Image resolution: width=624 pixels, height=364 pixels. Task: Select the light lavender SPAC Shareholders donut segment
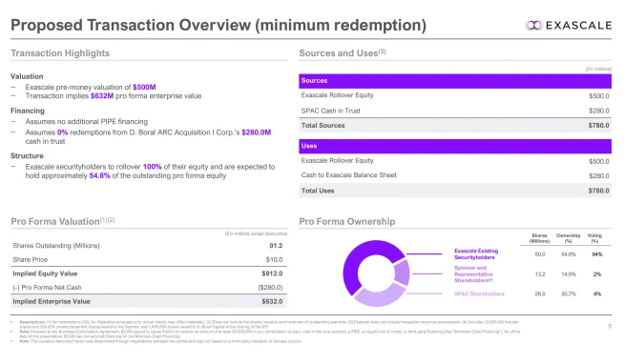coord(378,294)
